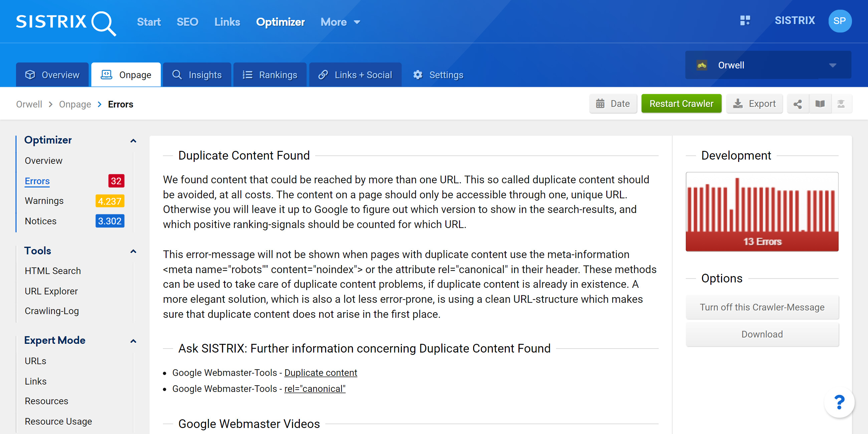Viewport: 868px width, 434px height.
Task: Click the Errors breadcrumb text
Action: point(121,104)
